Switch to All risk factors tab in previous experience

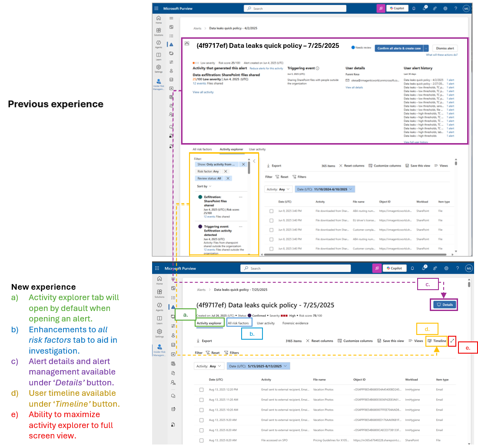pos(202,149)
